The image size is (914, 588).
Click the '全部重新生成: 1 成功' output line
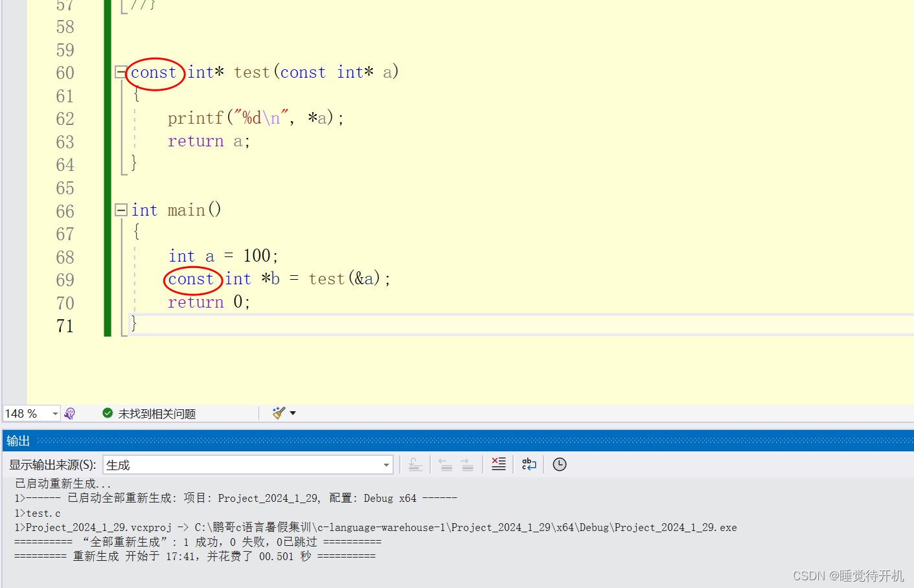click(198, 542)
